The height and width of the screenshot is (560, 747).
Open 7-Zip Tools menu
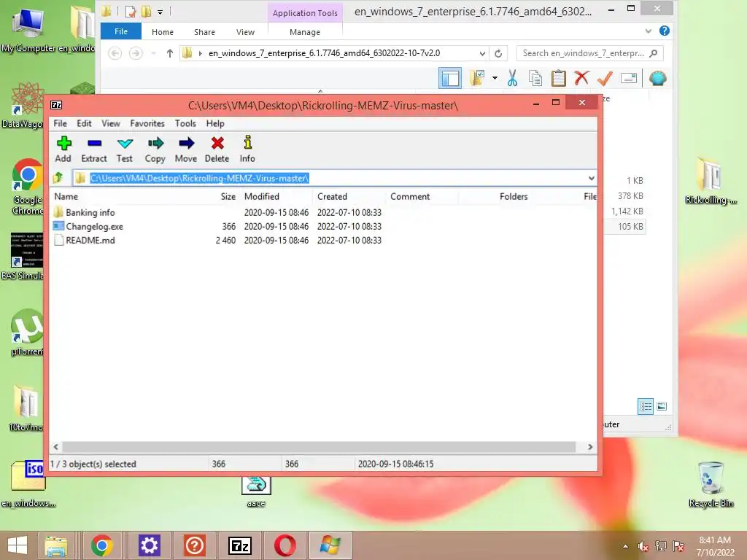[x=185, y=123]
